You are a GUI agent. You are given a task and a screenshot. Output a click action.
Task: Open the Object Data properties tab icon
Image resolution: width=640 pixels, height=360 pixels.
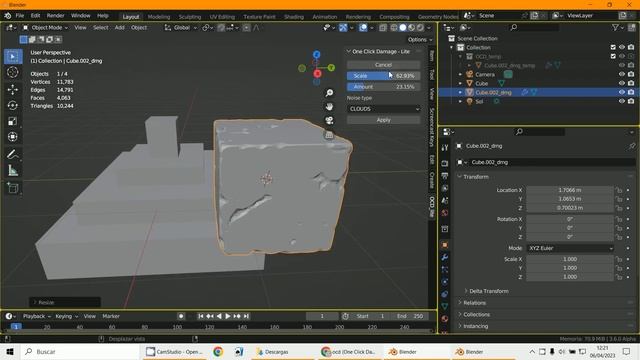pos(445,306)
